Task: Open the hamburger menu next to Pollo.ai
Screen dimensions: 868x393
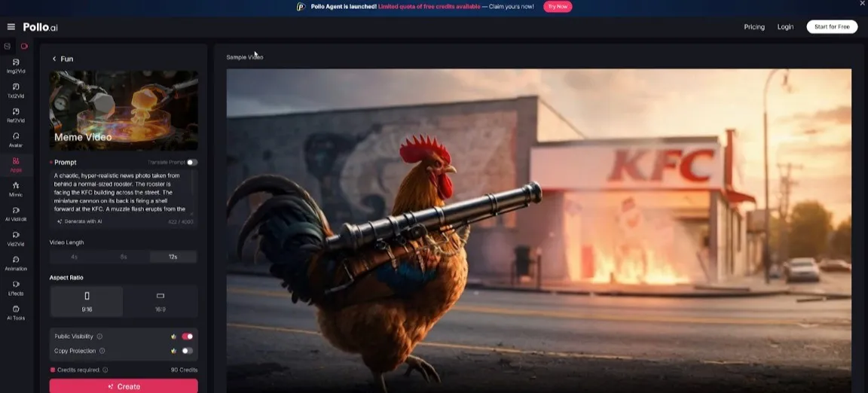Action: (x=11, y=27)
